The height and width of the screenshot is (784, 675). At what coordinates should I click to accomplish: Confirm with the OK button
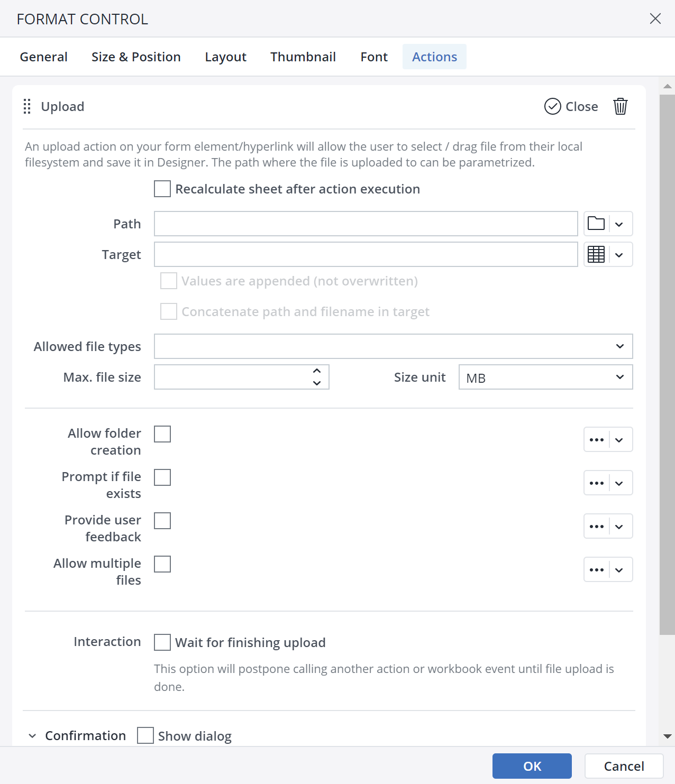pos(532,766)
